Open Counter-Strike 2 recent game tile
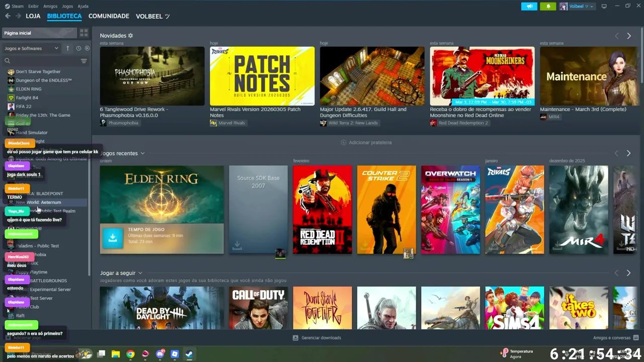 point(386,210)
